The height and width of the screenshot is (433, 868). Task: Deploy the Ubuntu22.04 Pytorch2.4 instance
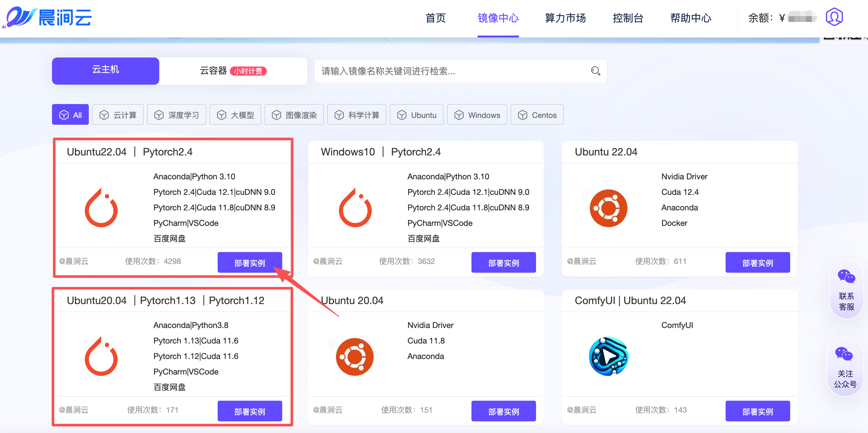(x=249, y=262)
